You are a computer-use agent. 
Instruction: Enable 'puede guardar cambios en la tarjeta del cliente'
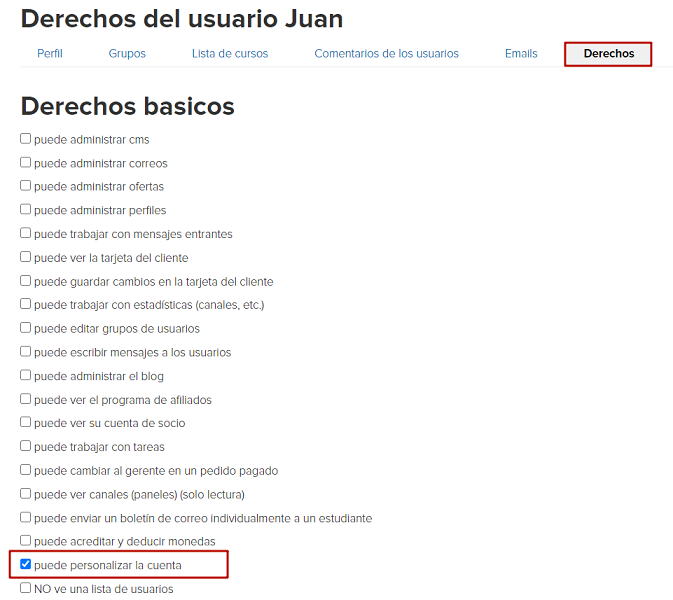[x=26, y=281]
